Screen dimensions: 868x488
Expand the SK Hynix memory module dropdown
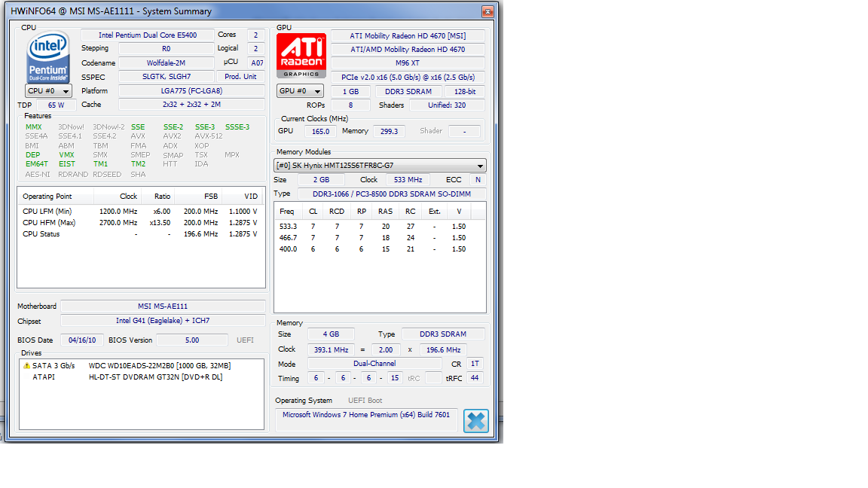[x=381, y=166]
